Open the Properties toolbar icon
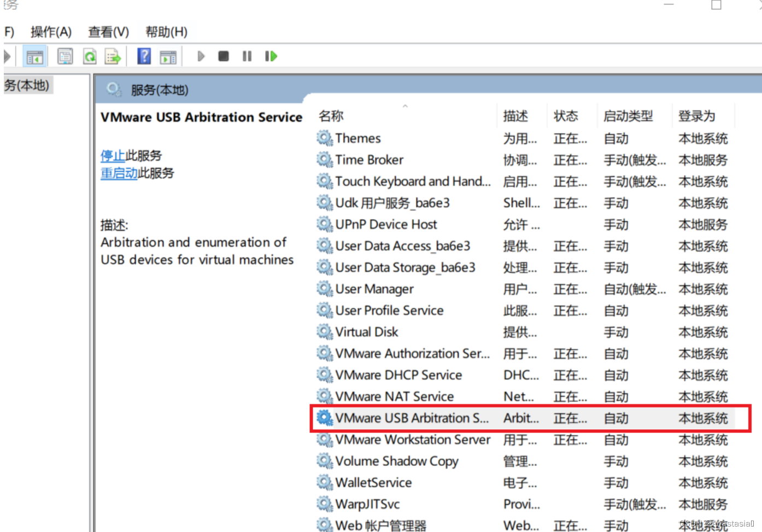The image size is (762, 532). pos(65,56)
